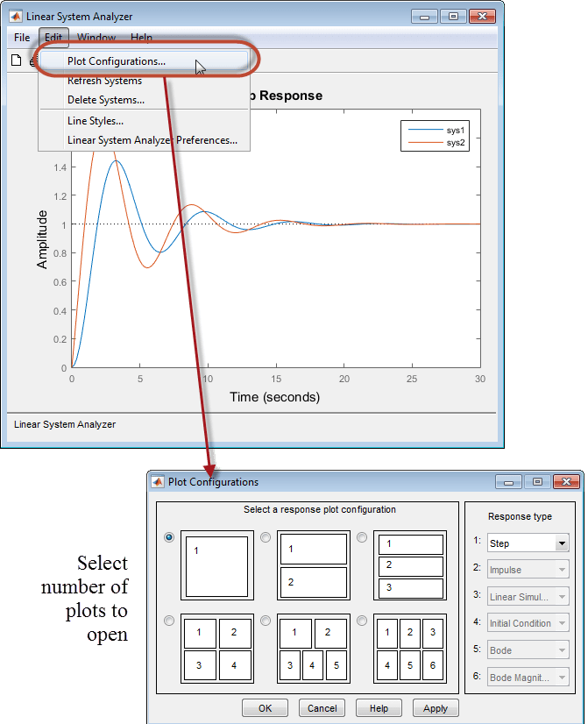Screen dimensions: 588x724
Task: Click the Apply button
Action: tap(436, 708)
